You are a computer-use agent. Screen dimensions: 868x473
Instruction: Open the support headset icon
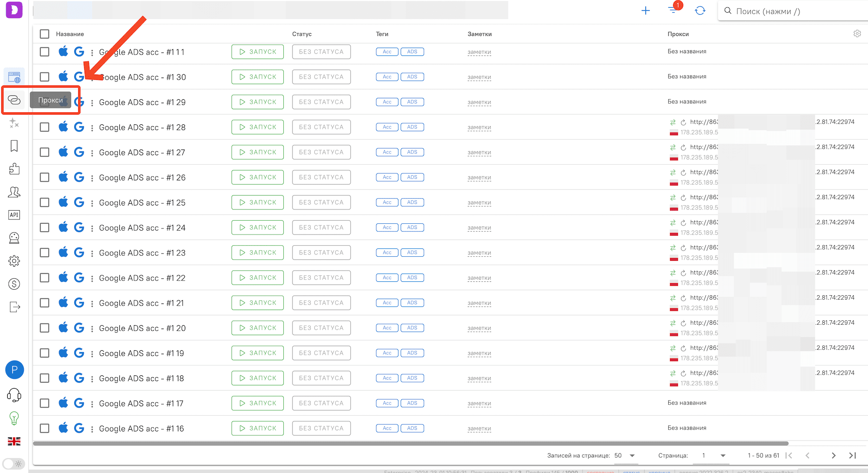pos(14,395)
